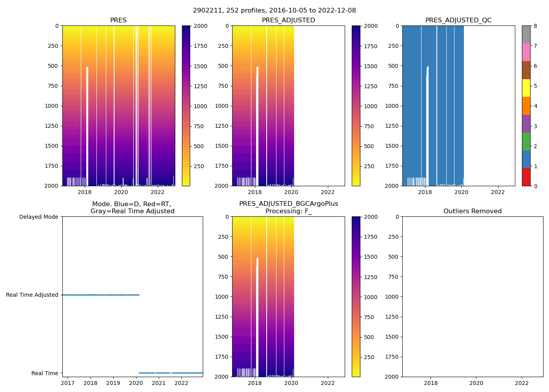Click the Outliers Removed plot title

pyautogui.click(x=472, y=211)
